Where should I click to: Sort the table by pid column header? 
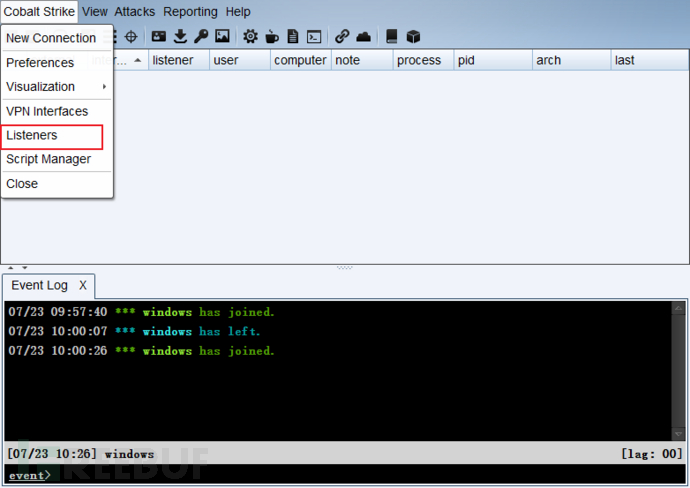(490, 61)
